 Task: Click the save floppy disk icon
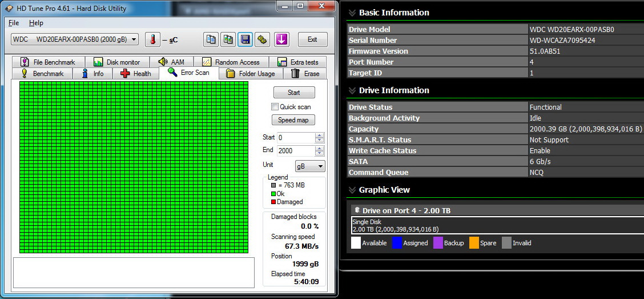click(x=245, y=39)
